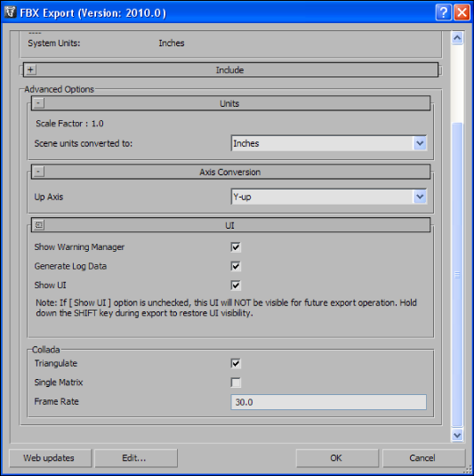Click the FBX application icon in title bar
This screenshot has height=476, width=474.
pos(11,12)
